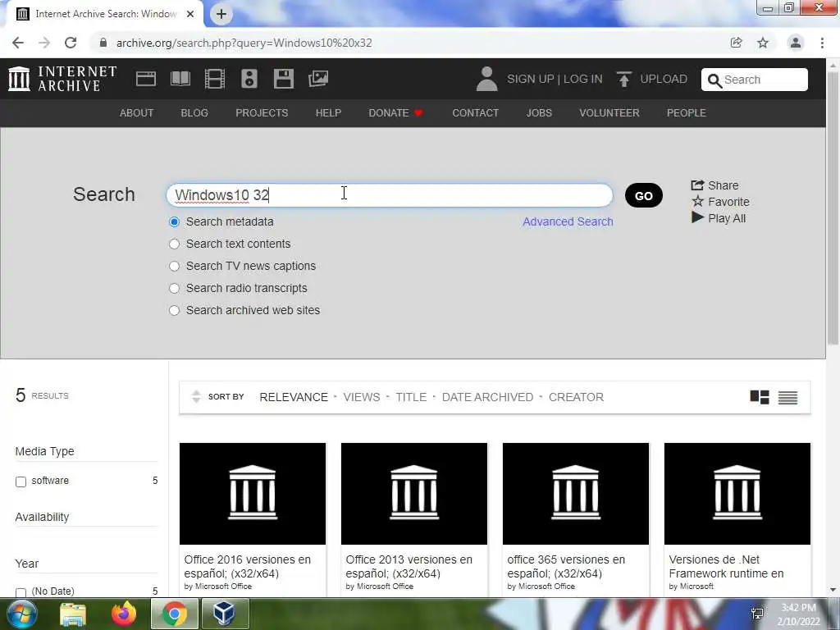The image size is (840, 630).
Task: Open HELP menu item
Action: click(328, 113)
